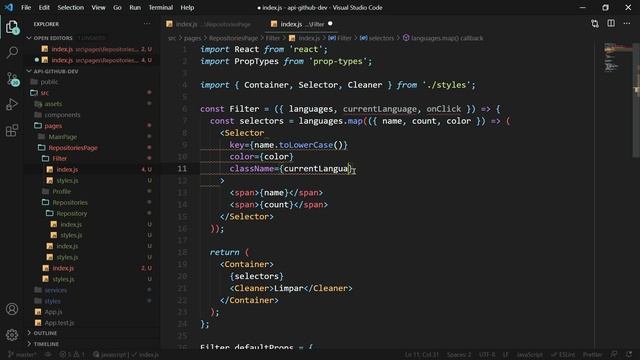
Task: Open the Explorer view in activity bar
Action: click(12, 27)
